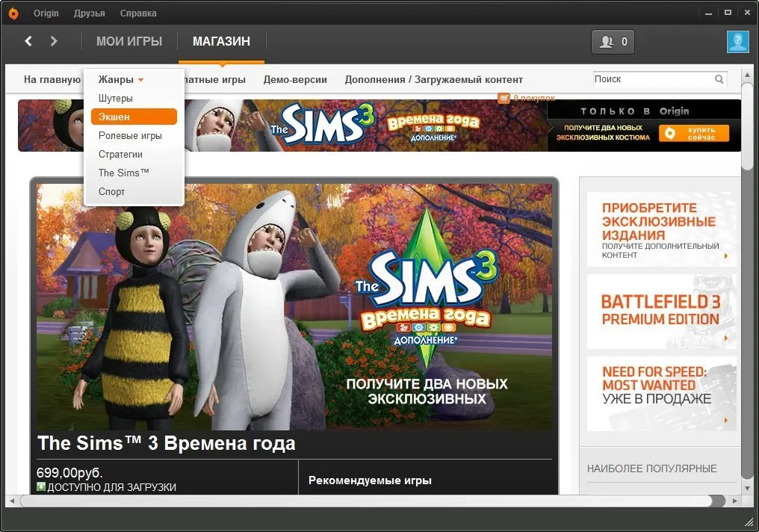Screen dimensions: 759x532
Task: Click the resize grip in window corner
Action: tap(750, 522)
